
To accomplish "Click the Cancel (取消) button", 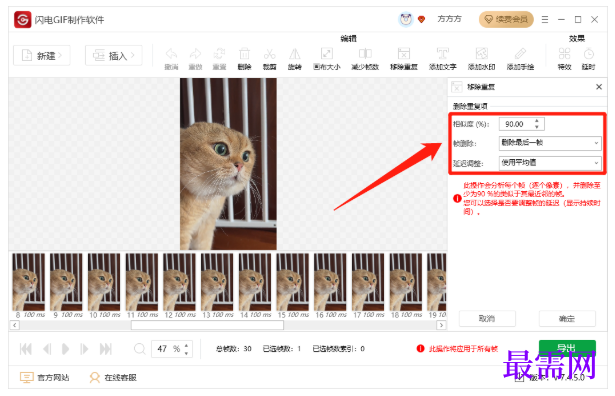I will pyautogui.click(x=487, y=319).
